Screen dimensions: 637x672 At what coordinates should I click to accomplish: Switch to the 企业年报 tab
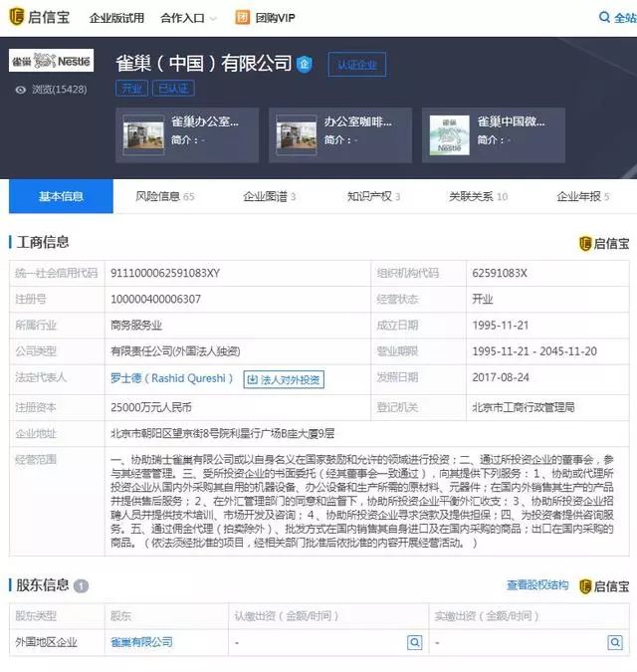582,196
